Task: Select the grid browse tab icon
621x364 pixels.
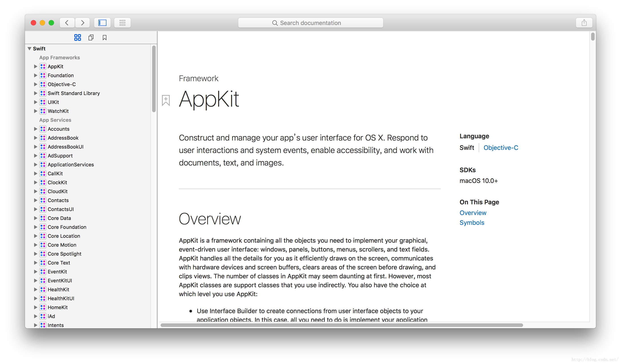Action: (77, 37)
